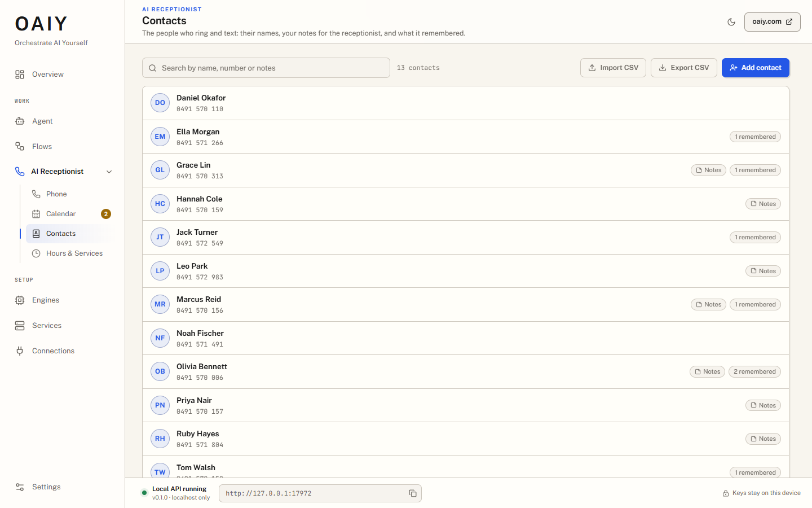Toggle dark mode moon icon
This screenshot has width=812, height=508.
click(731, 22)
